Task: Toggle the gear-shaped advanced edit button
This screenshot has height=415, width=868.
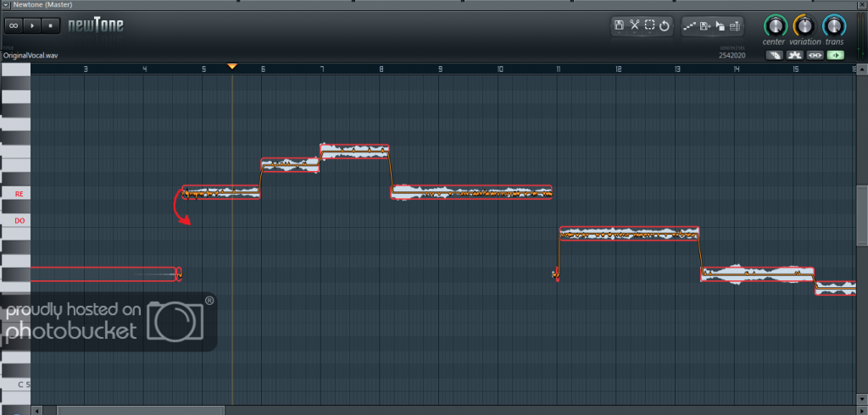Action: (x=795, y=55)
